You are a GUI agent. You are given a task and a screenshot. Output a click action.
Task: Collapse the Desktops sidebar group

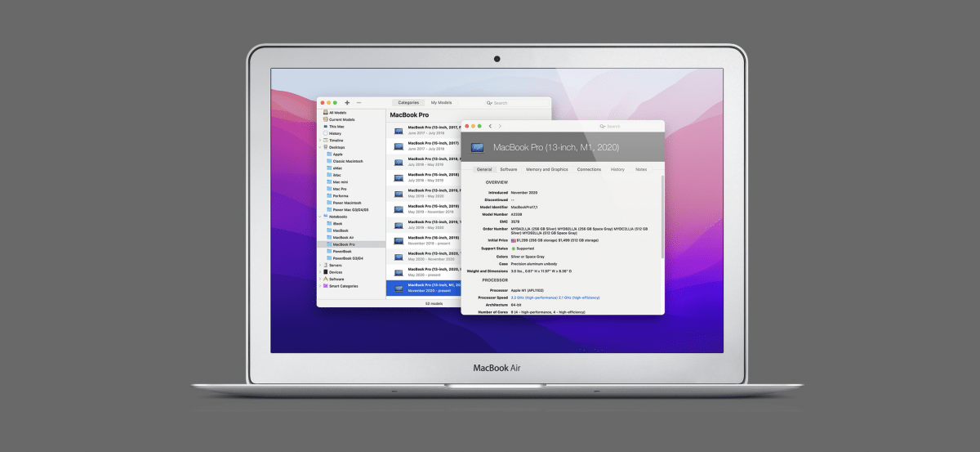[x=320, y=147]
